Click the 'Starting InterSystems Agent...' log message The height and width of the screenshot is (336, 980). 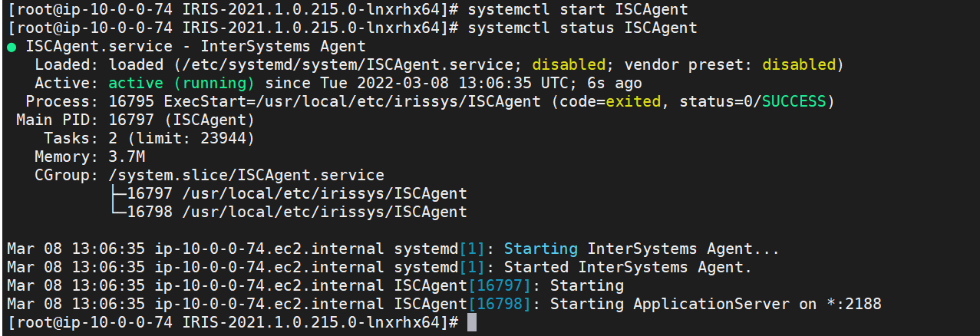(642, 249)
